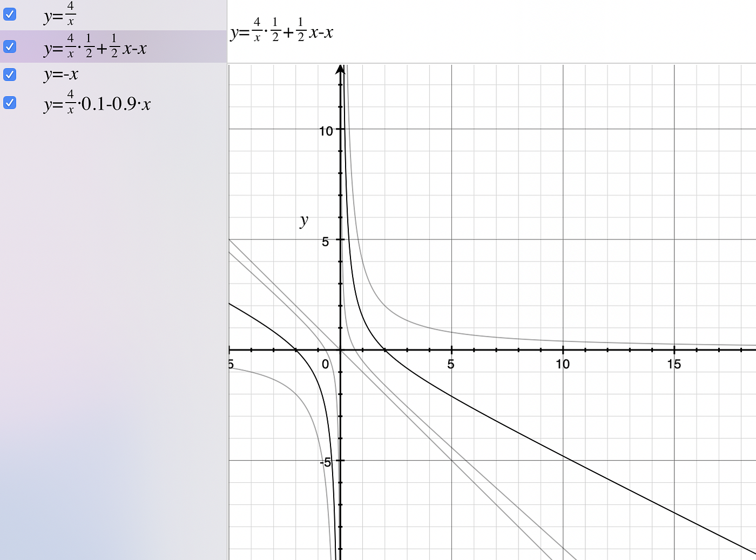Click the 10 label on the y axis

pyautogui.click(x=326, y=131)
